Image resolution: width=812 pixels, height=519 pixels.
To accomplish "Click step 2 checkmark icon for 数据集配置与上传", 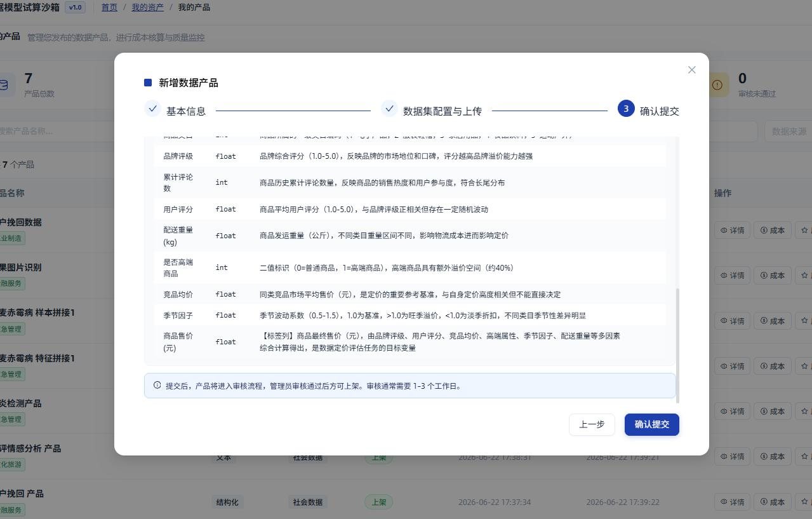I will 389,109.
